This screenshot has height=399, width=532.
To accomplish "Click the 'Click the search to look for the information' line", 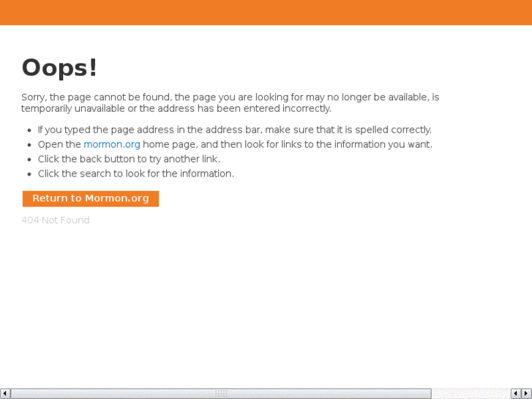I will pos(135,174).
